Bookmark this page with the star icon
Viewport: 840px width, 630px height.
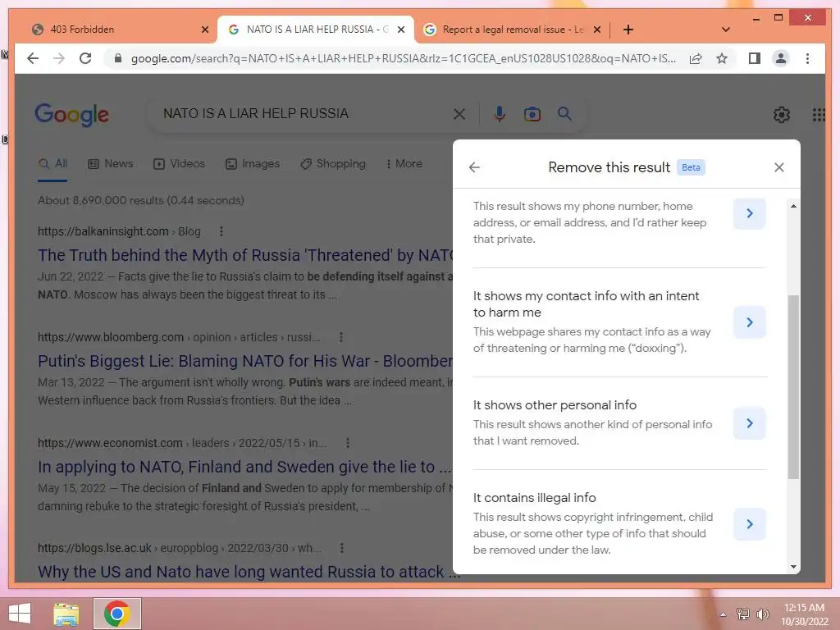722,58
